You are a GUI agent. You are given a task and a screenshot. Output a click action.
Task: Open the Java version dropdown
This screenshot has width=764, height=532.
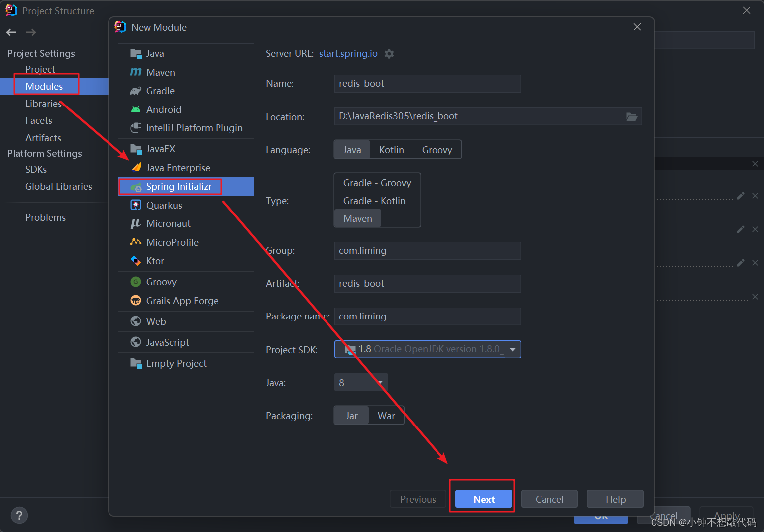click(x=361, y=382)
